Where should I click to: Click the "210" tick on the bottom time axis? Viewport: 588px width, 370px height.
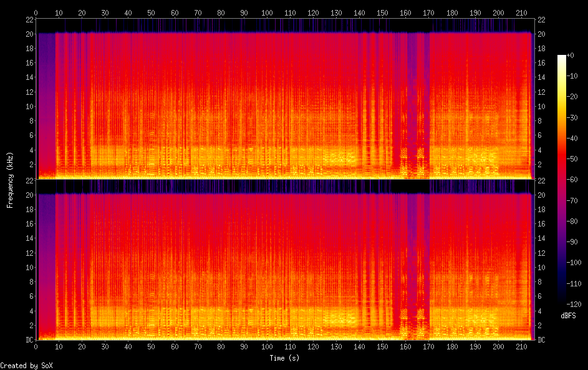[521, 347]
